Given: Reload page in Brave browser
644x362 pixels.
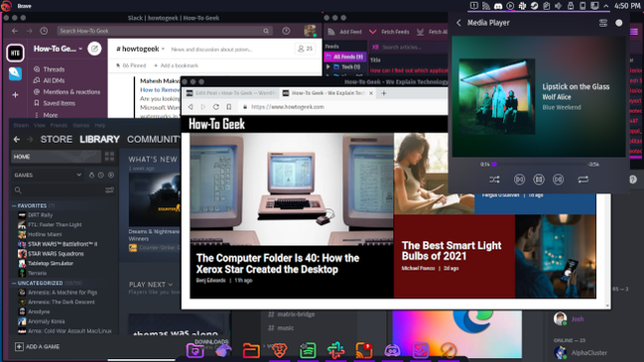Looking at the screenshot, I should click(216, 107).
